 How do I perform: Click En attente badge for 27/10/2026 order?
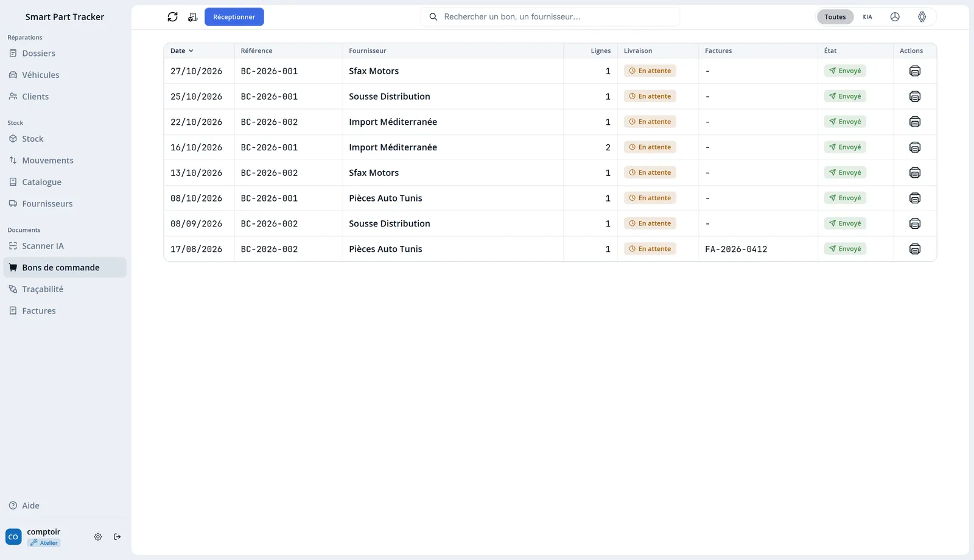tap(650, 71)
